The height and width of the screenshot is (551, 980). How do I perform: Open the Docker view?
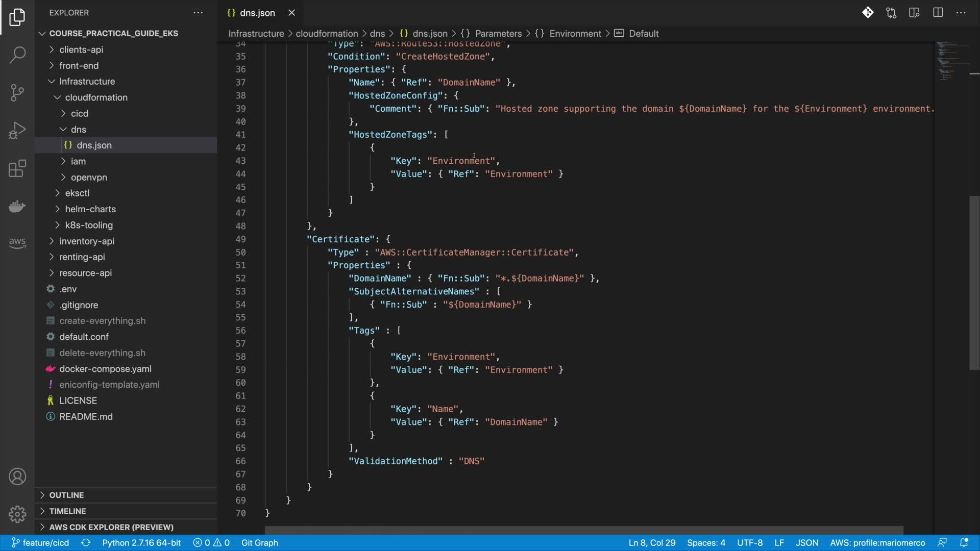[17, 206]
